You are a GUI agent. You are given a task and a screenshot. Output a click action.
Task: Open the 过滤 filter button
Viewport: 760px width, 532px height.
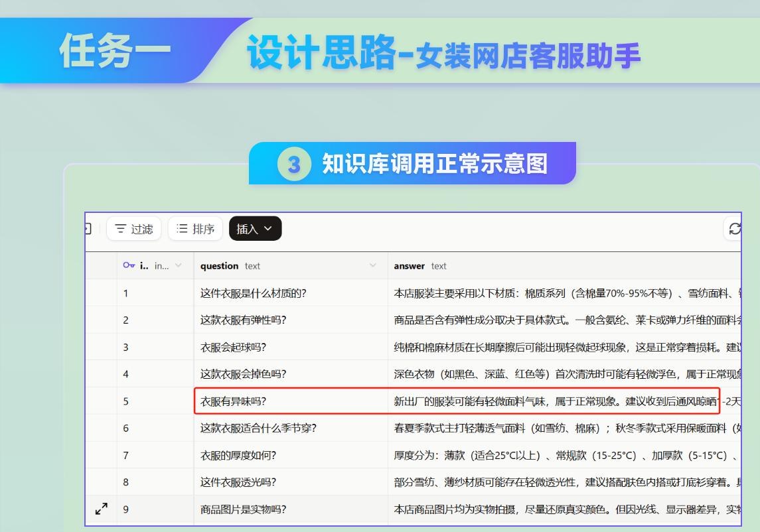134,229
